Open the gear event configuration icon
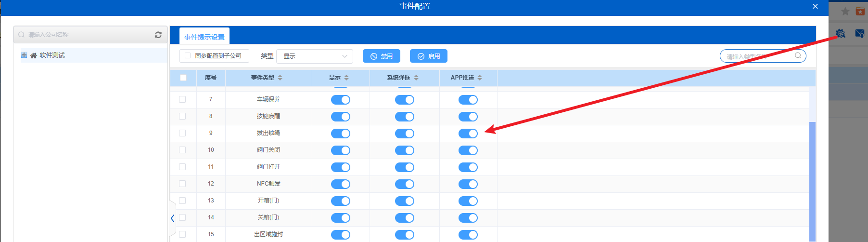This screenshot has height=242, width=868. [840, 33]
